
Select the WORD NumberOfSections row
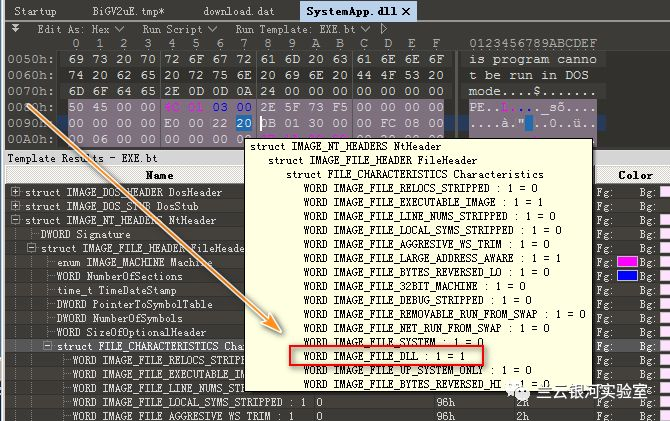coord(119,276)
